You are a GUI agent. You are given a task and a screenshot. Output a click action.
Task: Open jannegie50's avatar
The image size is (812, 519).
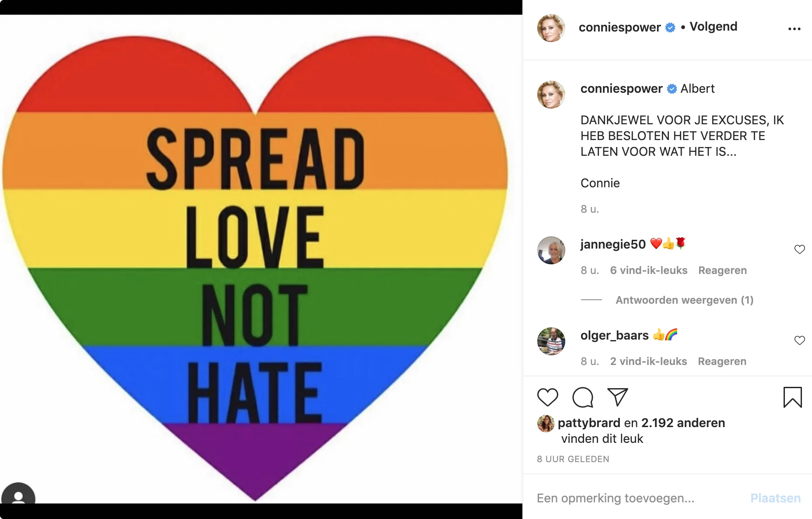coord(551,250)
